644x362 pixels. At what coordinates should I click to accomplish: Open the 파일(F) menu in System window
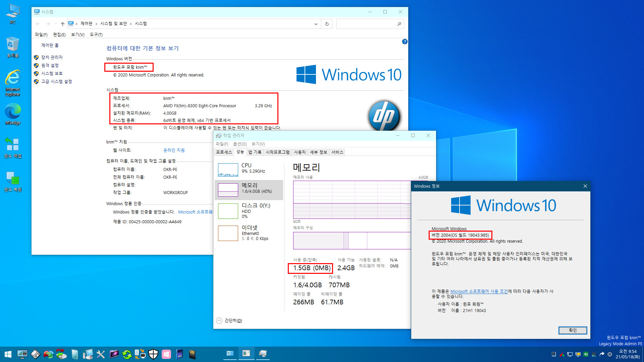[41, 35]
